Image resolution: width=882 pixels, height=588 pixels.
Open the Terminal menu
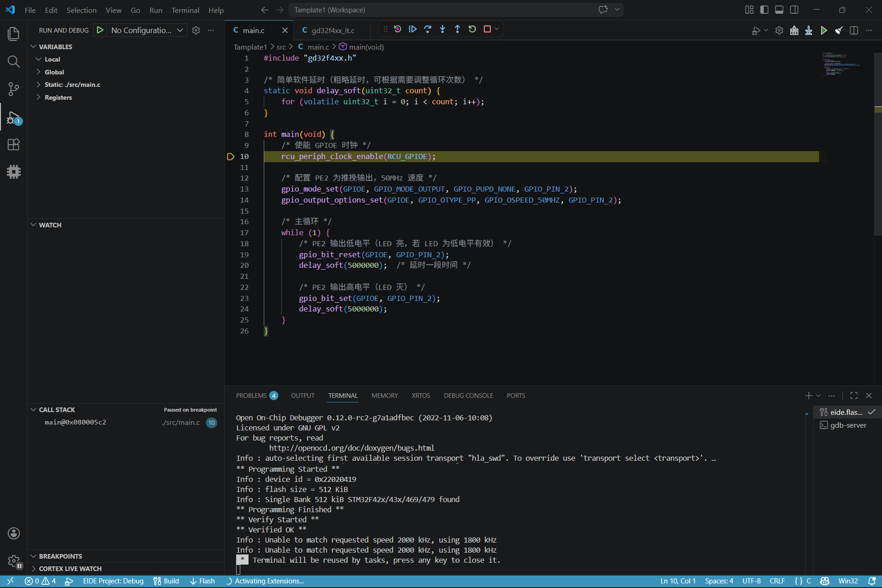tap(185, 10)
